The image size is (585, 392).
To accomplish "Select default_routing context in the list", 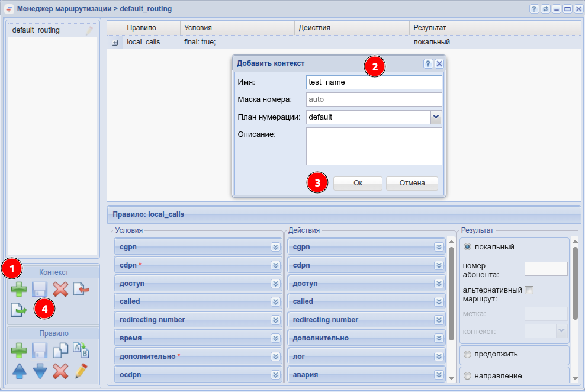I will [x=52, y=30].
